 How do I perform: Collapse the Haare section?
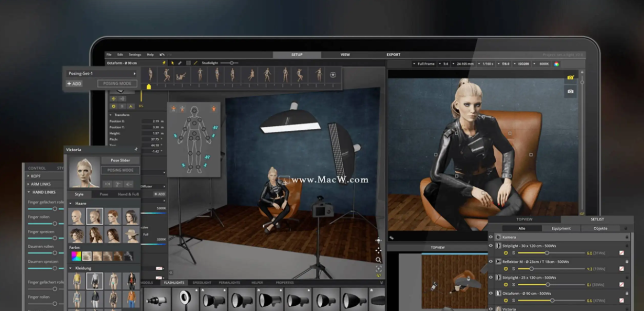pos(71,203)
